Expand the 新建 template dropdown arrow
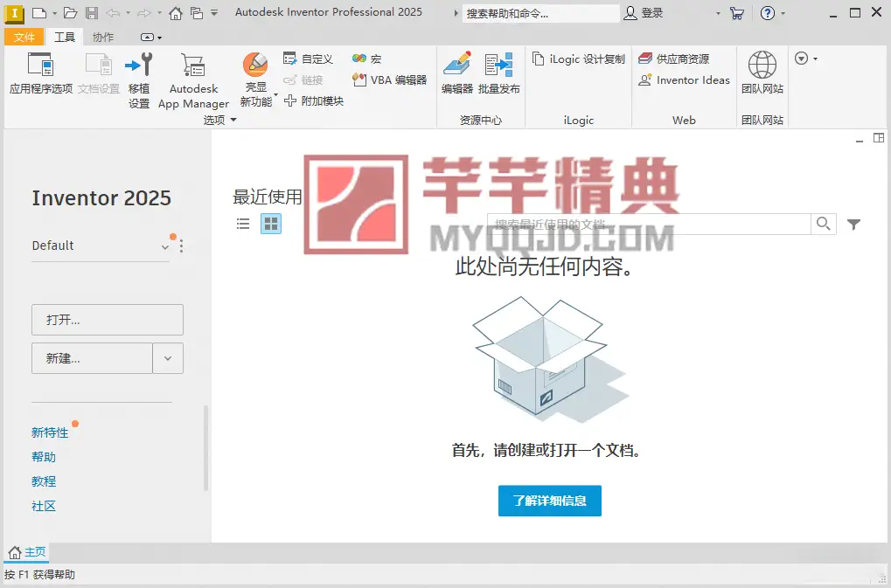Viewport: 891px width, 588px height. tap(168, 358)
